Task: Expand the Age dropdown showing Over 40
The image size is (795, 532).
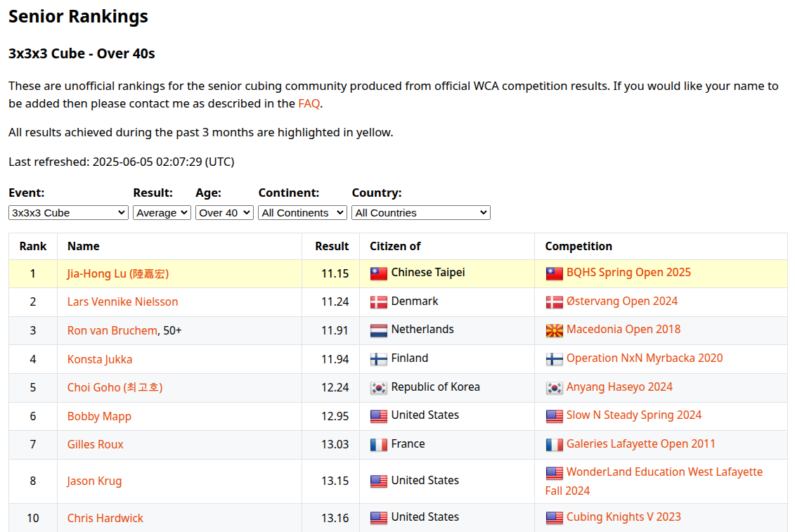Action: coord(224,212)
